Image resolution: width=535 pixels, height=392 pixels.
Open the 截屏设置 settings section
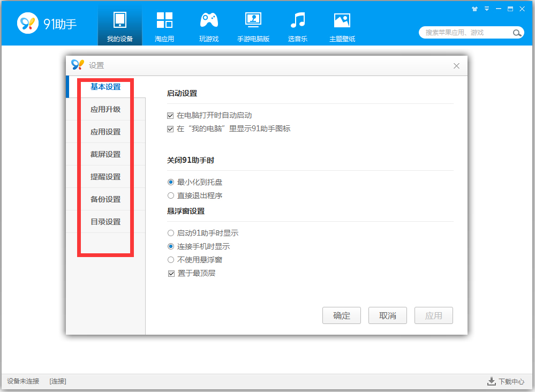(105, 154)
